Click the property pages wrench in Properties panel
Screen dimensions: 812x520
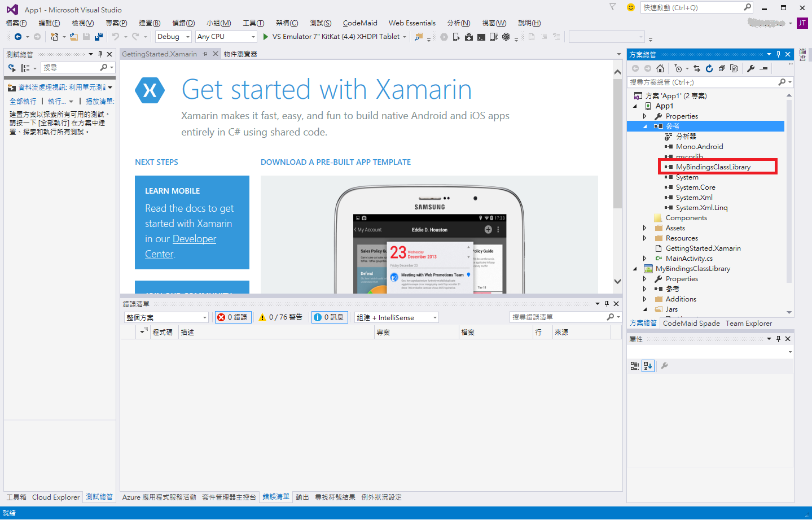665,366
